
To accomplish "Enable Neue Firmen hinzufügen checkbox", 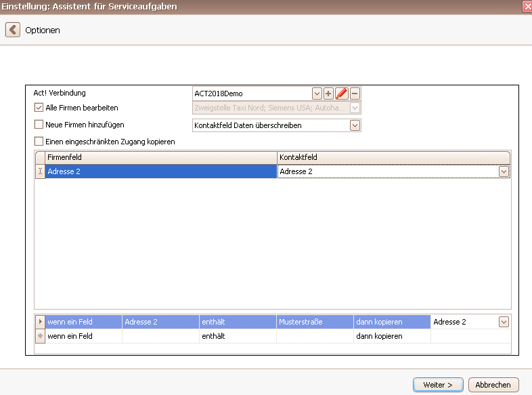I will pyautogui.click(x=39, y=124).
